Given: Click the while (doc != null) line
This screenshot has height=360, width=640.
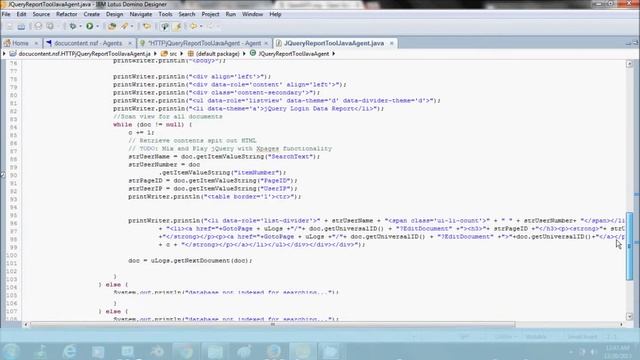Looking at the screenshot, I should pos(152,124).
